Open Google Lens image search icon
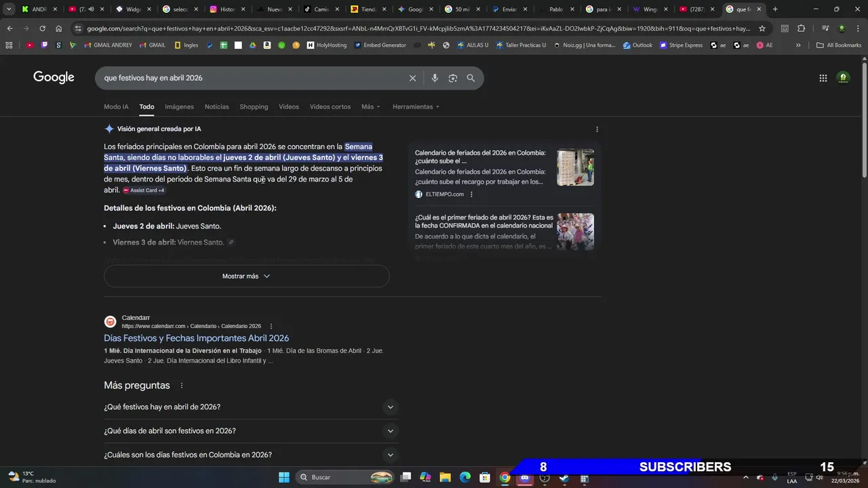The height and width of the screenshot is (488, 868). (x=452, y=78)
